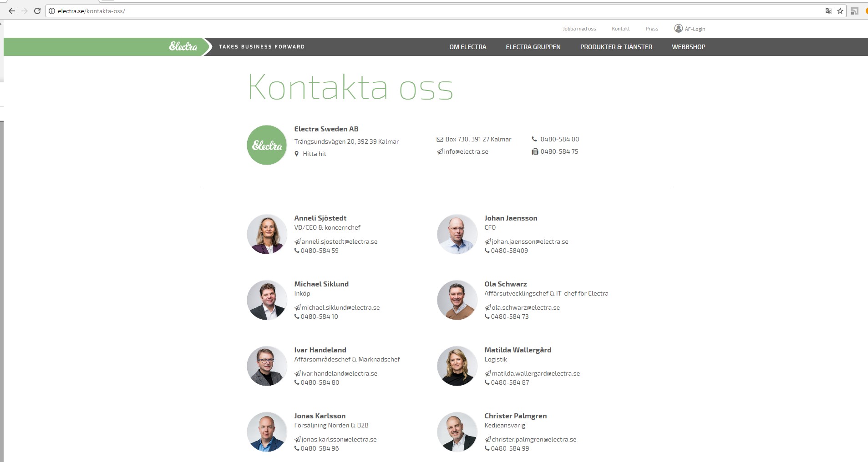
Task: Click the email icon for Ivar Handeland
Action: (297, 373)
